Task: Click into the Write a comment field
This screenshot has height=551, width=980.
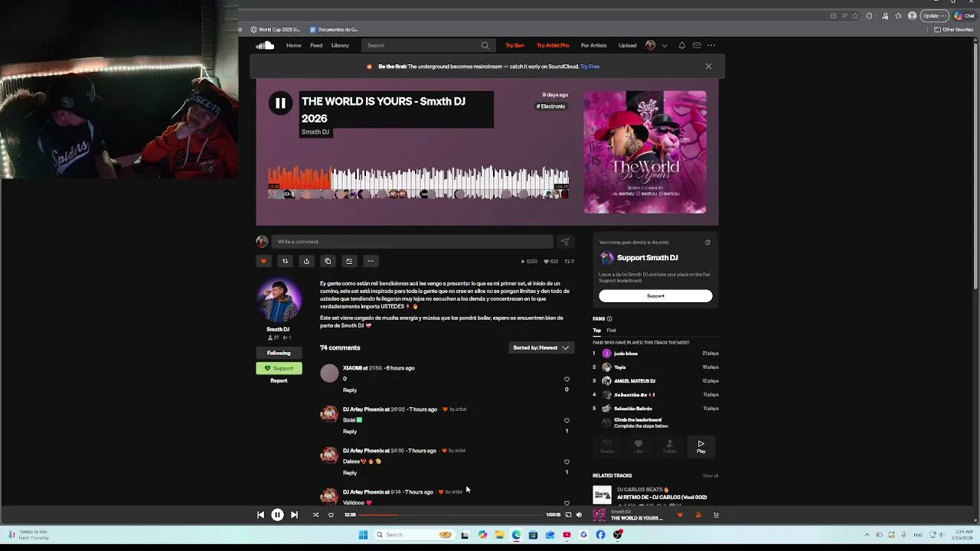Action: coord(412,242)
